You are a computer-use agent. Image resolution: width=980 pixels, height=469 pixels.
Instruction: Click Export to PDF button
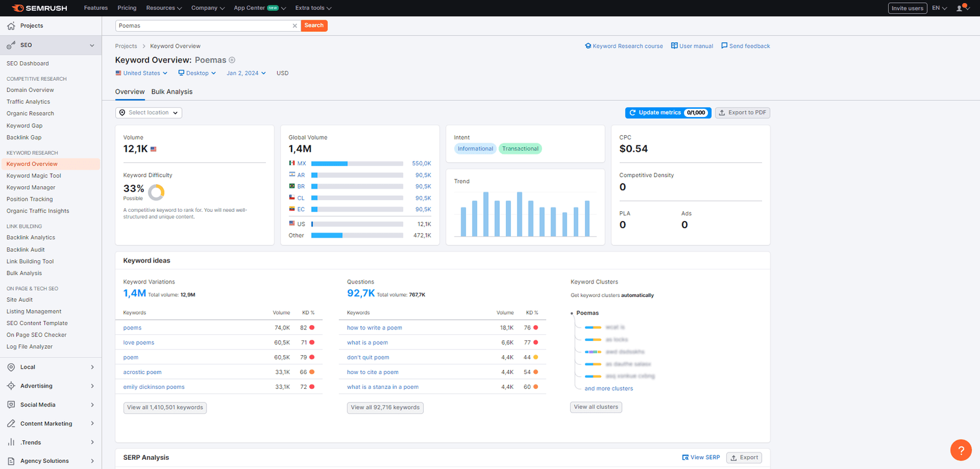(742, 113)
